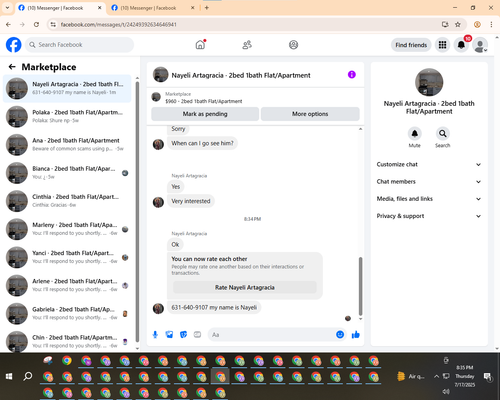Switch to the first Messenger browser tab
The image size is (500, 400).
pos(60,8)
